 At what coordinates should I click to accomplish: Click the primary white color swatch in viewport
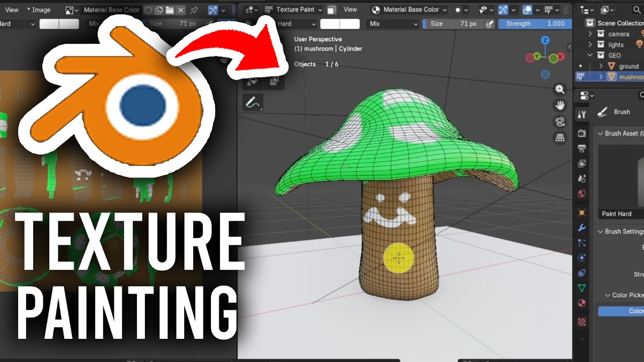pyautogui.click(x=330, y=24)
